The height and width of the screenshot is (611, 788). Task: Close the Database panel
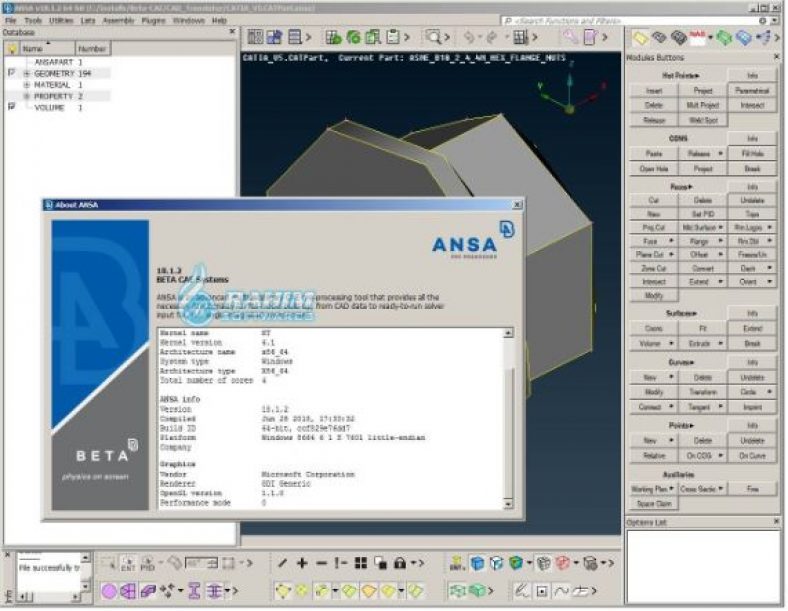pyautogui.click(x=232, y=32)
